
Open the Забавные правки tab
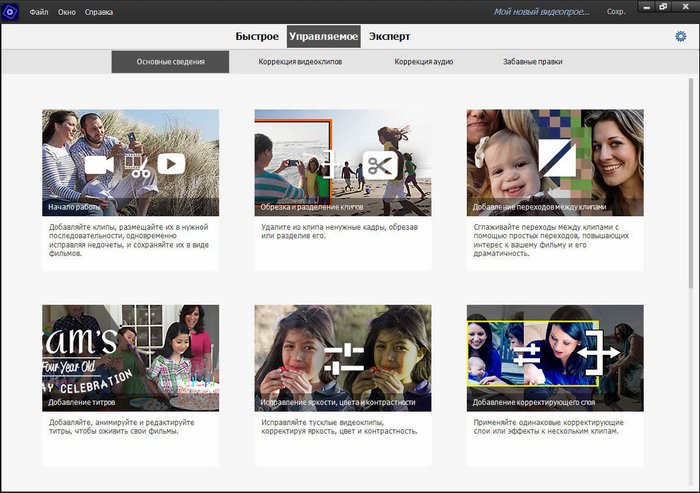(532, 62)
